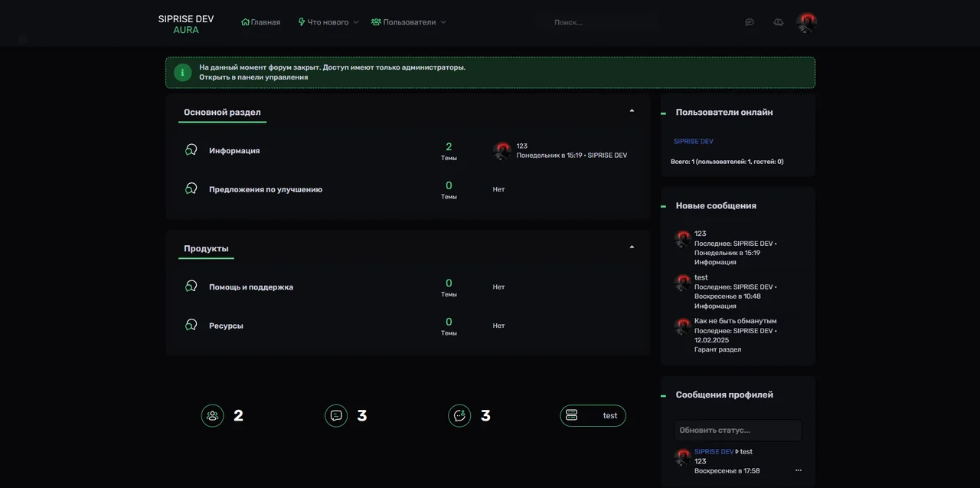Expand the Что нового dropdown menu
Viewport: 980px width, 488px height.
(355, 23)
